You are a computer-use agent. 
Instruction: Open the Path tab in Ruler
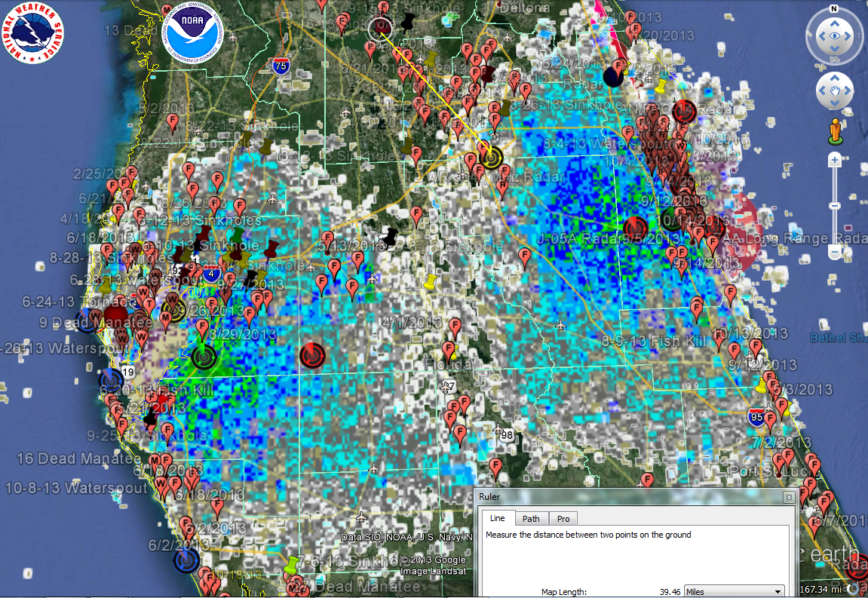[x=531, y=518]
